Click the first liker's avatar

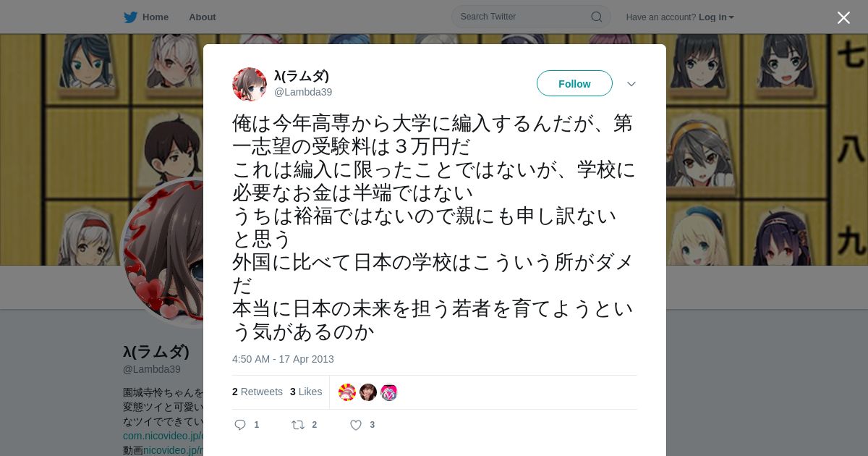[x=347, y=392]
